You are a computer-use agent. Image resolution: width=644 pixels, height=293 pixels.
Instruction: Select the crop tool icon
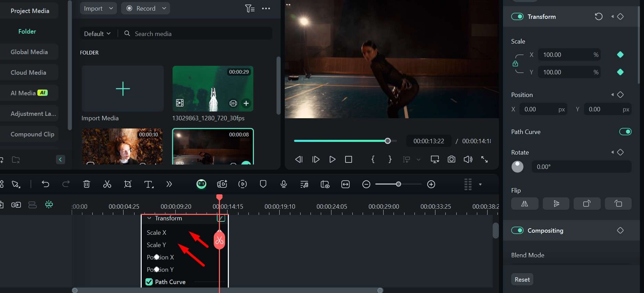click(x=128, y=184)
